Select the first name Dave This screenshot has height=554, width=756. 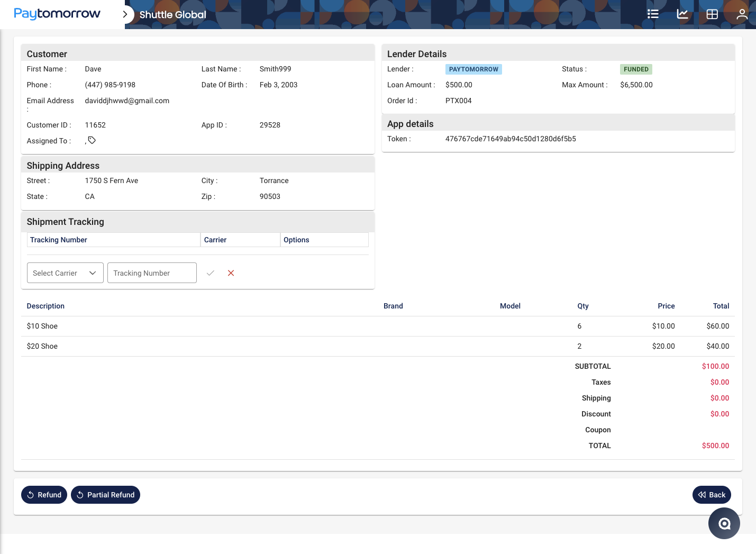(x=93, y=69)
